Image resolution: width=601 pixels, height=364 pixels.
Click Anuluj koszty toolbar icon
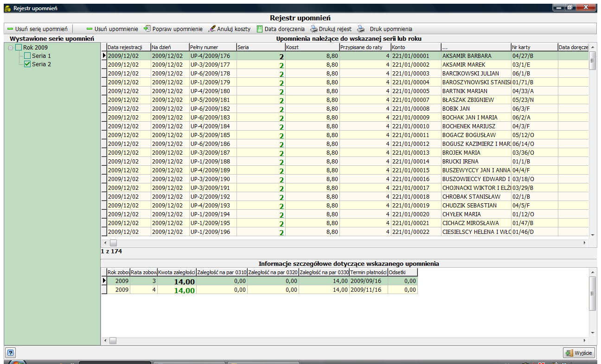tap(212, 29)
